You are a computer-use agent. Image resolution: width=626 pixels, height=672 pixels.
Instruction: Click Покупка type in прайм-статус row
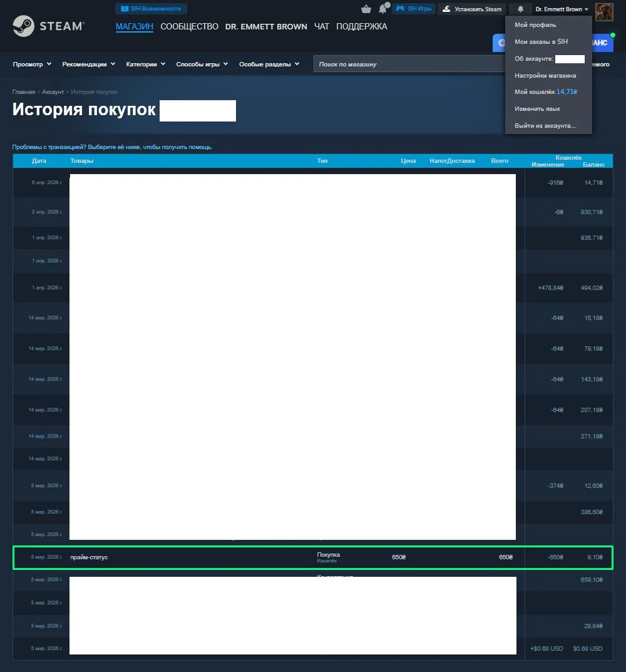point(328,554)
